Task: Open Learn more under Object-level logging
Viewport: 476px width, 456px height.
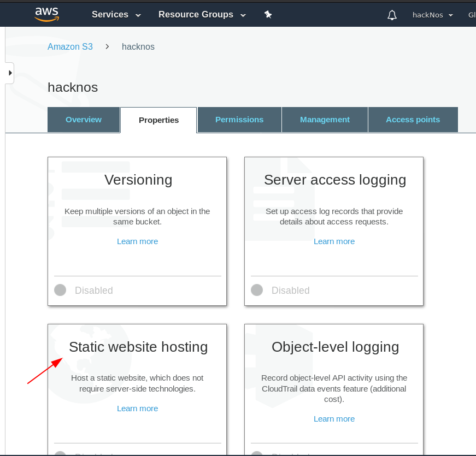Action: pos(334,419)
